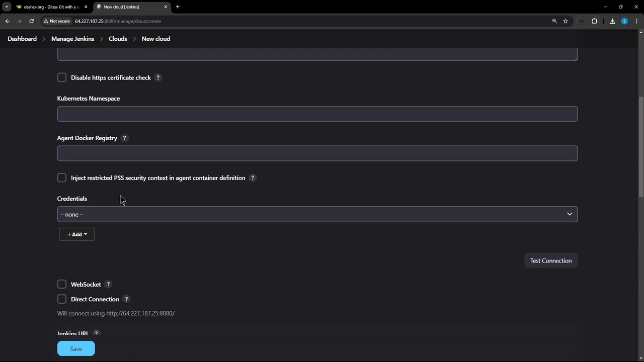Open Direct Connection help icon
This screenshot has width=644, height=362.
click(126, 299)
